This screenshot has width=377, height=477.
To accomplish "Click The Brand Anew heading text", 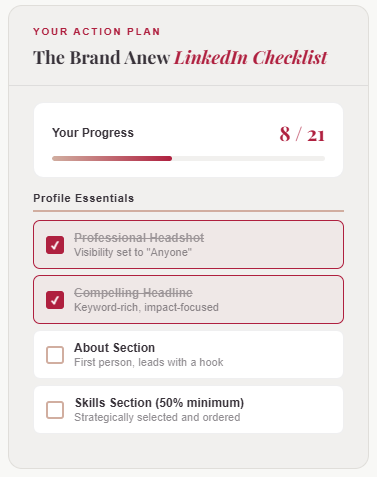I will click(102, 57).
